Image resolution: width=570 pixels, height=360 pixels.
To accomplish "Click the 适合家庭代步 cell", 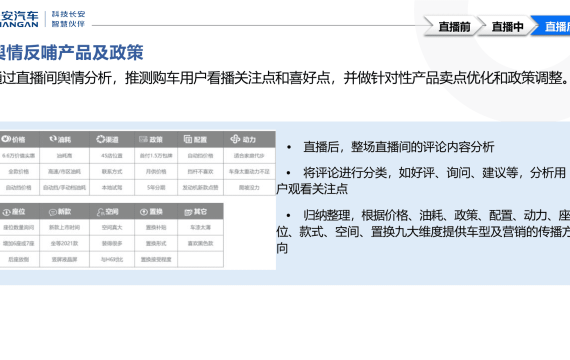I will pyautogui.click(x=249, y=155).
